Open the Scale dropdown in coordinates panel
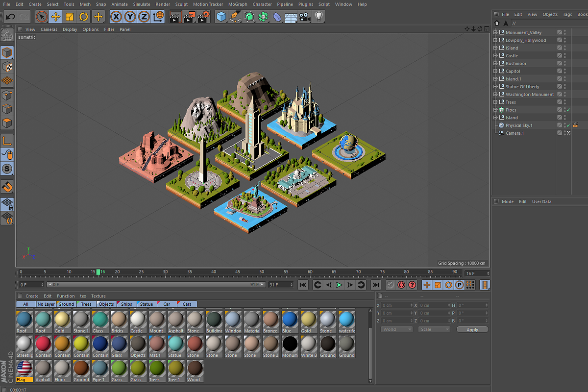The width and height of the screenshot is (588, 392). (x=434, y=329)
